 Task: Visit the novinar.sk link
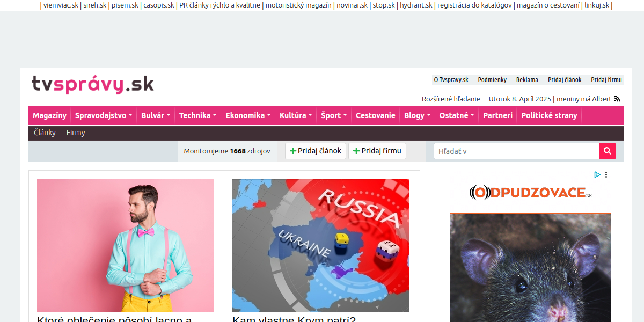pos(352,5)
